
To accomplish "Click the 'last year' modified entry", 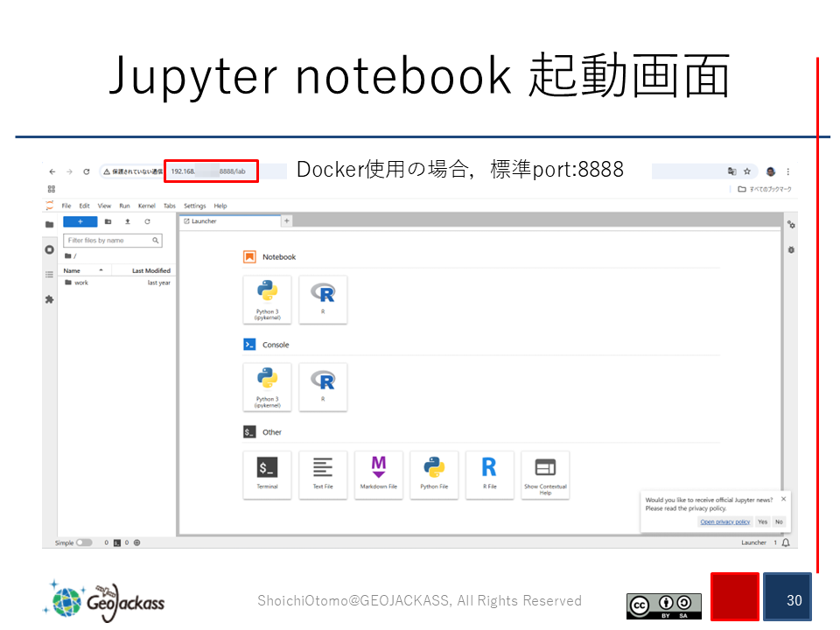I will click(x=159, y=283).
